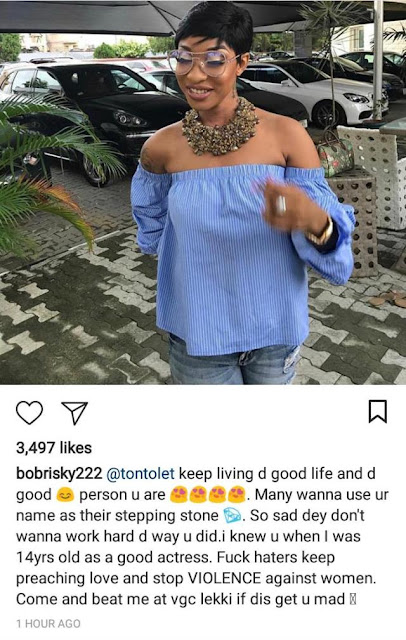
Task: Tap the gold watch on her wrist
Action: point(322,234)
